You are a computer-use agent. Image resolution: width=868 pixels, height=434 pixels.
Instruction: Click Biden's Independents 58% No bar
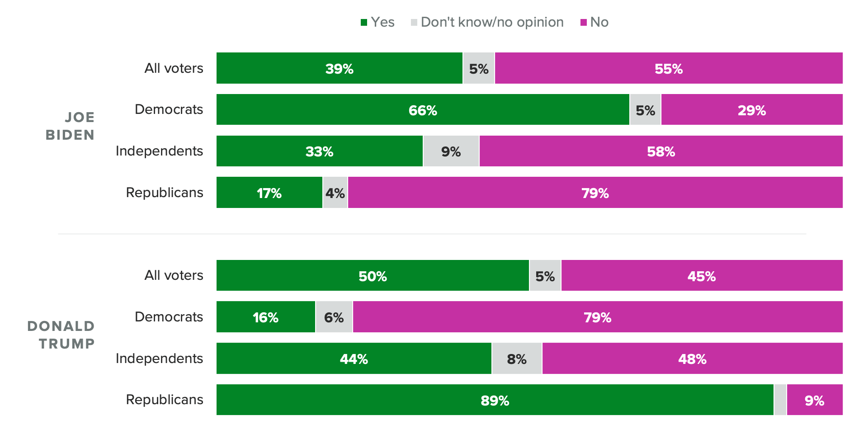tap(660, 151)
